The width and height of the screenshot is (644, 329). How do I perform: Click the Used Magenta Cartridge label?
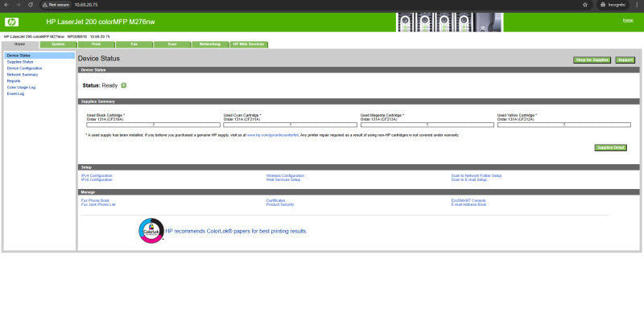[x=382, y=115]
